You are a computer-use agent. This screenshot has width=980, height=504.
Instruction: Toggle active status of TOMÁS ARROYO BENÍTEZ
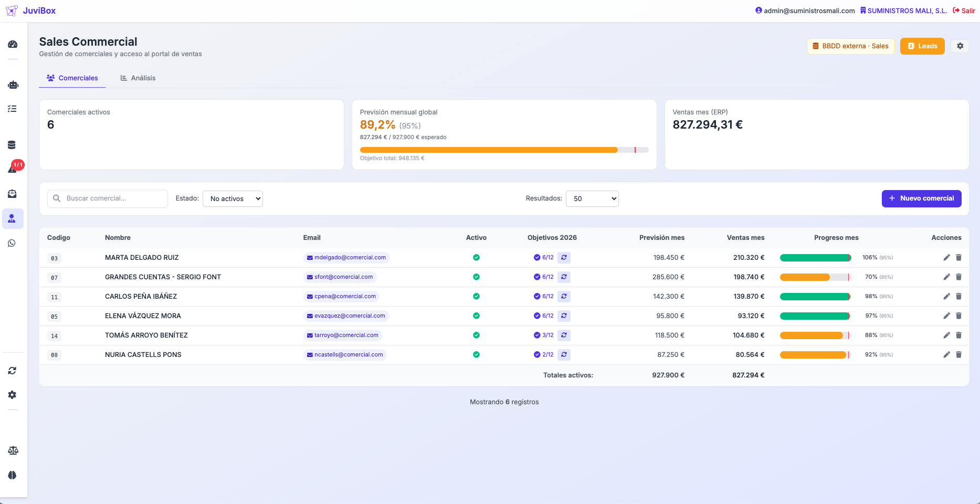click(x=476, y=335)
